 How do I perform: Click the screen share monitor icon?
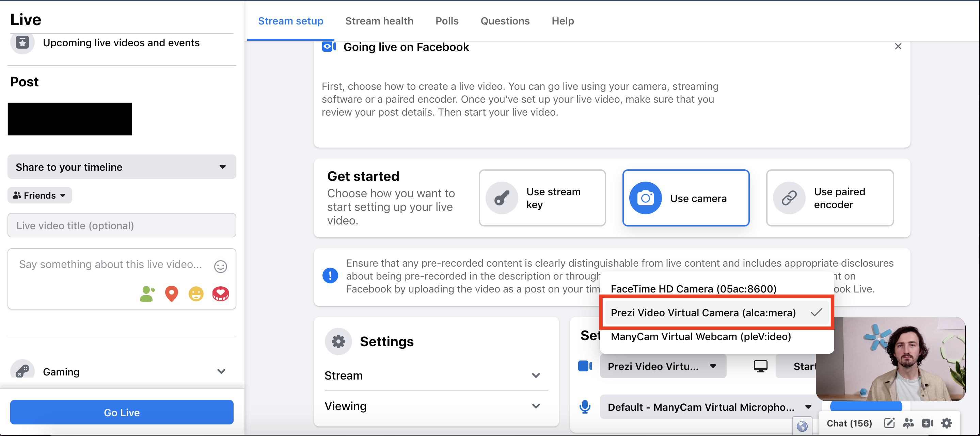coord(760,366)
